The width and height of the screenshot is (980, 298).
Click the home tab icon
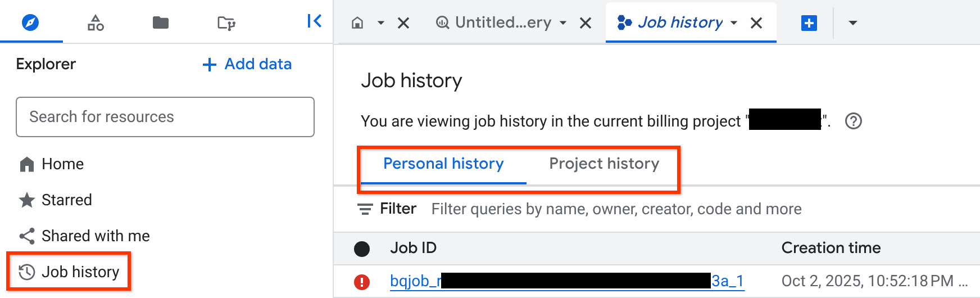point(357,22)
